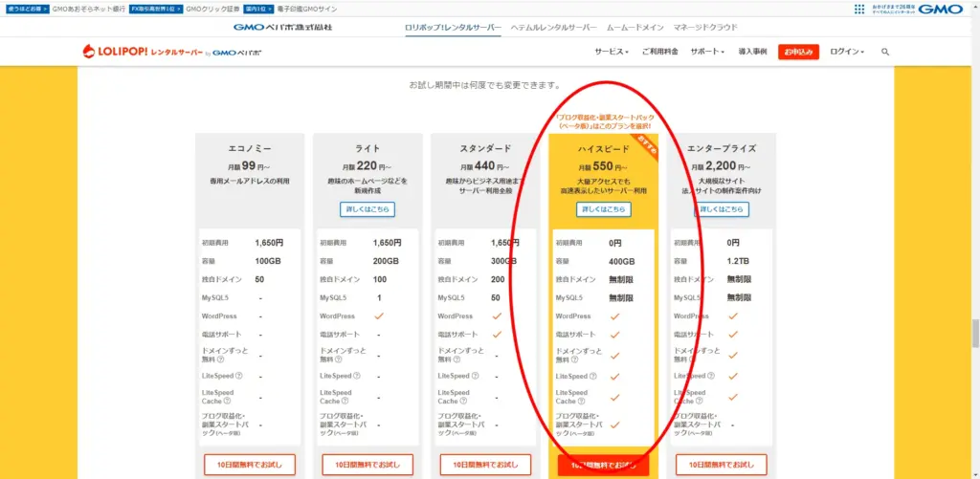Switch to ヘテムルレンタルサーバー tab
Viewport: 980px width, 479px height.
coord(554,28)
